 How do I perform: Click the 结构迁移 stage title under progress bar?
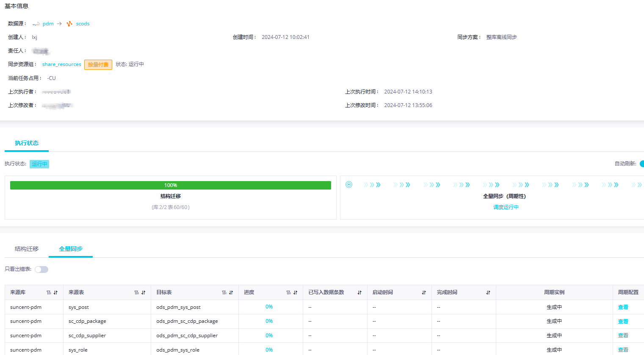pyautogui.click(x=171, y=196)
